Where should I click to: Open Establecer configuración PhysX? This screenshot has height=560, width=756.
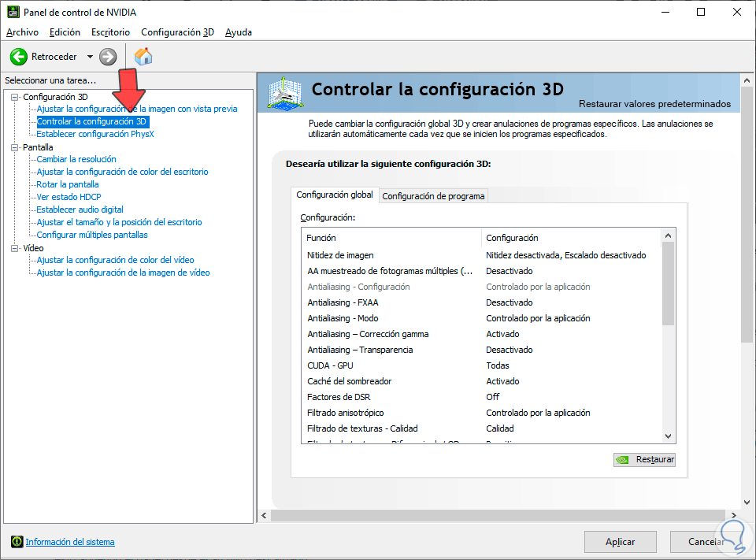95,134
